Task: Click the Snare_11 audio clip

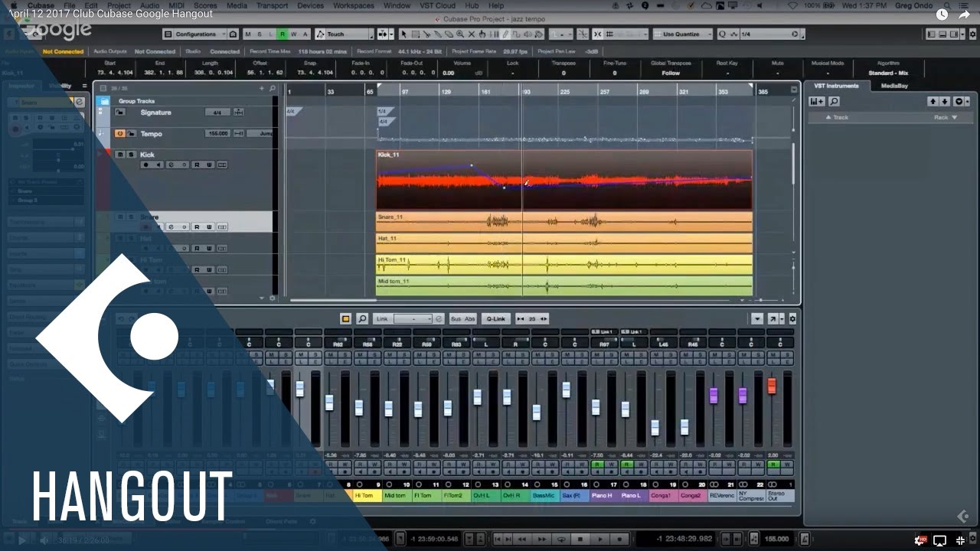Action: tap(564, 221)
